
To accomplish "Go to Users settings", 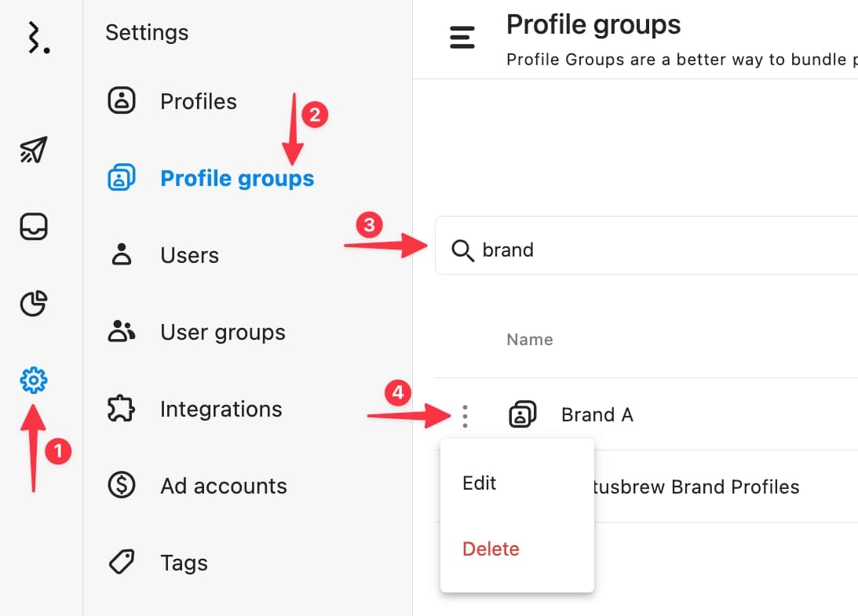I will click(189, 255).
